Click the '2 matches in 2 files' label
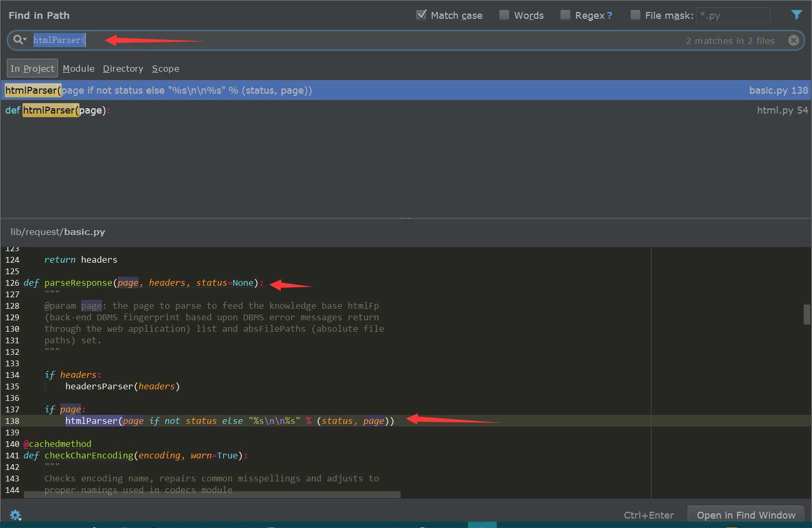This screenshot has width=812, height=528. click(x=730, y=41)
